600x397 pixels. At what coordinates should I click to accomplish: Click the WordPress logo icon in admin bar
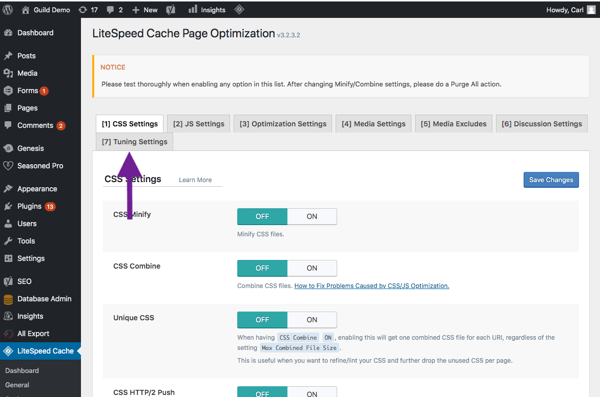click(8, 10)
